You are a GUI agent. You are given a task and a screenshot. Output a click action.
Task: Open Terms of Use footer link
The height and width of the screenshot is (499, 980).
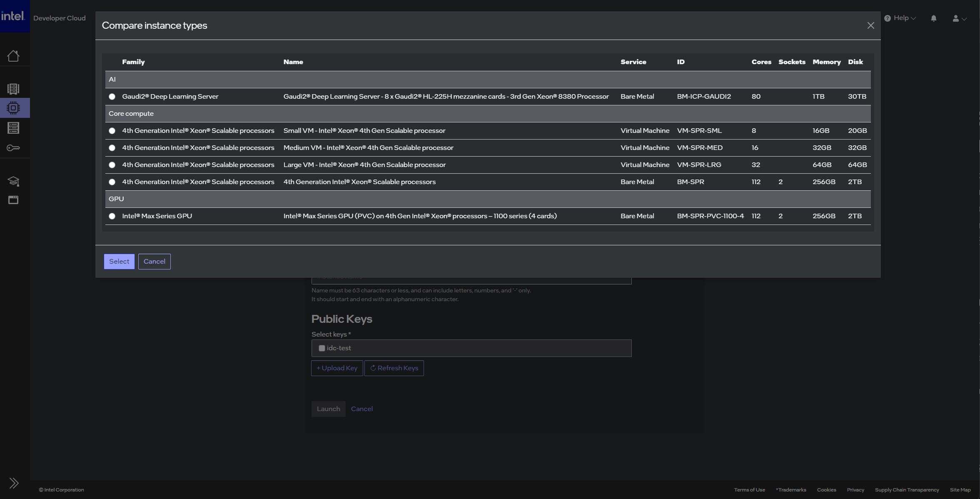(x=749, y=490)
